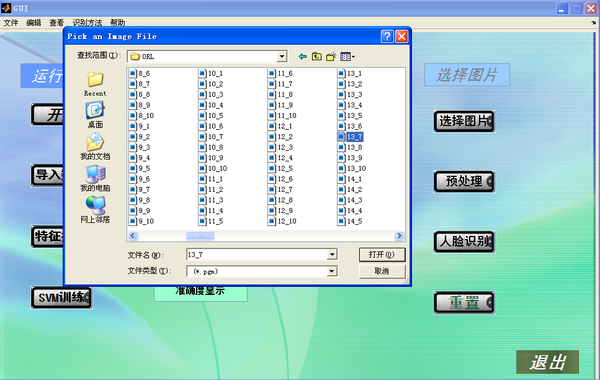The height and width of the screenshot is (380, 600).
Task: Select file 10_5 icon
Action: click(202, 116)
